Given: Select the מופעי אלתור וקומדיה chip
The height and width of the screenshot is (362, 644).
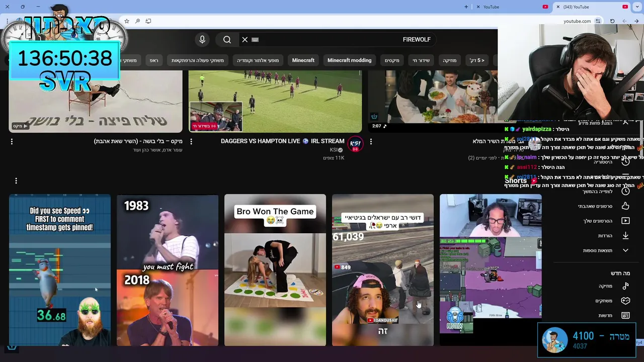Looking at the screenshot, I should click(x=258, y=60).
